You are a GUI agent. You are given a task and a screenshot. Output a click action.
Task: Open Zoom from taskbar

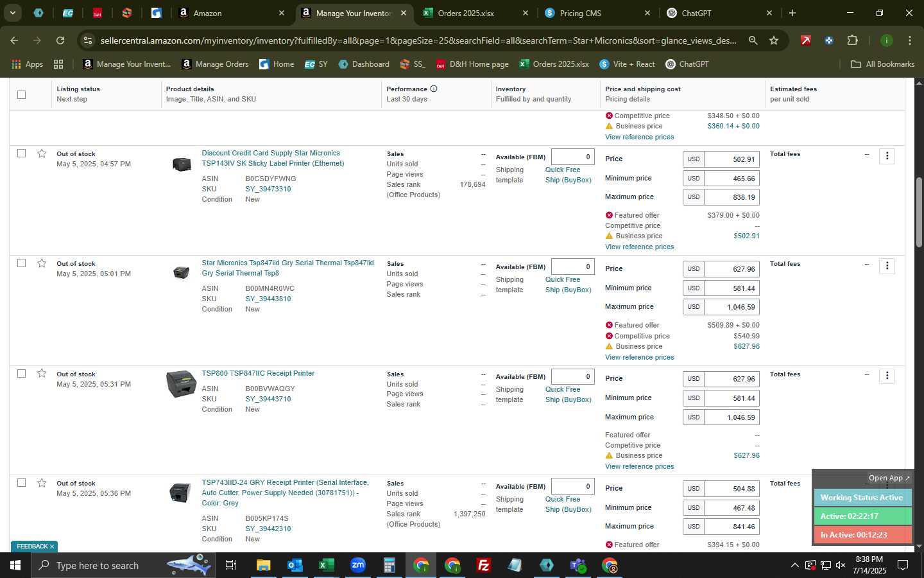coord(357,565)
